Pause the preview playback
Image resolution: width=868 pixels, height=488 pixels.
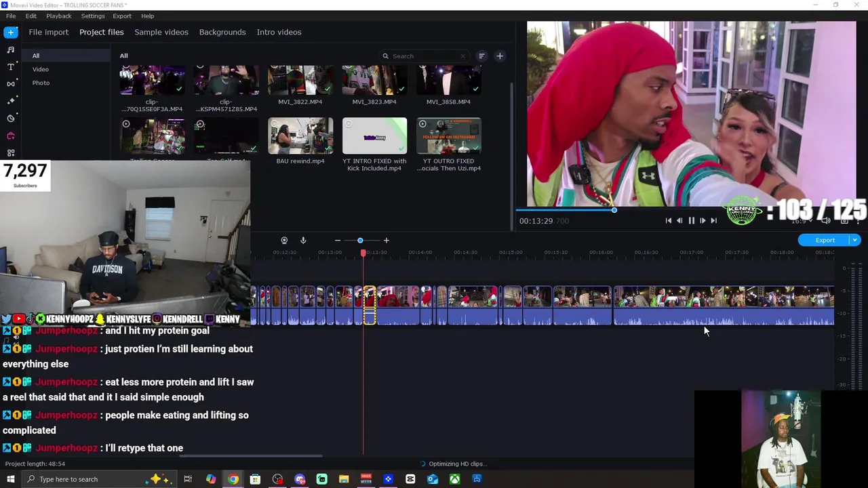[691, 220]
